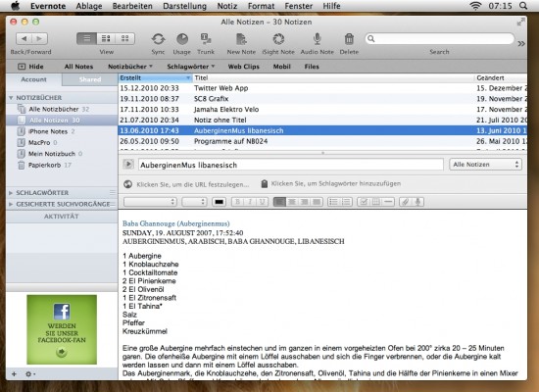This screenshot has height=392, width=539.
Task: Click the Sync icon in toolbar
Action: (x=158, y=39)
